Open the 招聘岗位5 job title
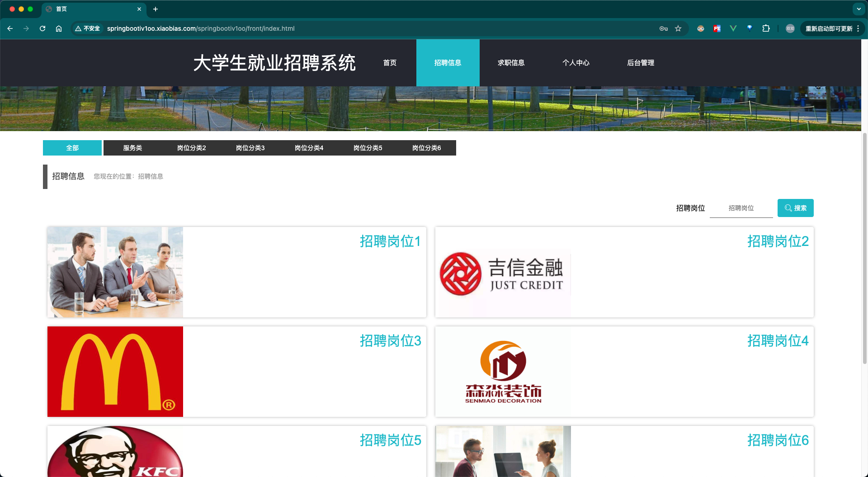This screenshot has height=477, width=868. point(390,440)
